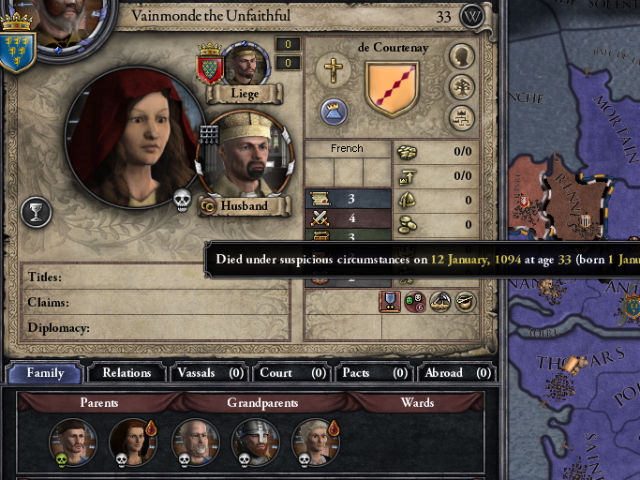Click the blue crown government icon
The width and height of the screenshot is (640, 480).
pyautogui.click(x=334, y=112)
